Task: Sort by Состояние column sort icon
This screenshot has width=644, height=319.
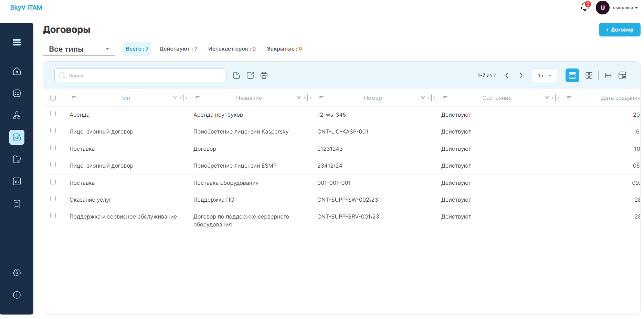Action: pyautogui.click(x=445, y=98)
